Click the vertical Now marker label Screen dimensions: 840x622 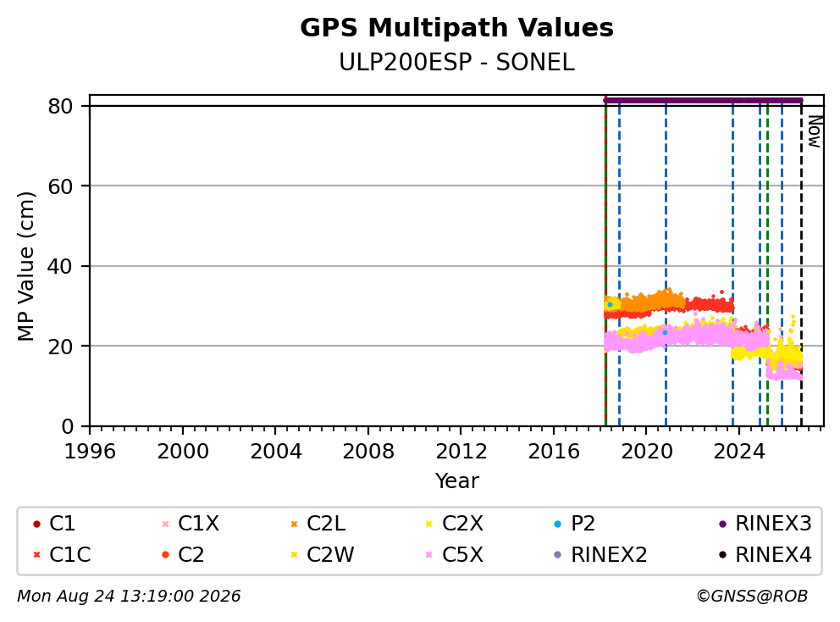click(815, 132)
